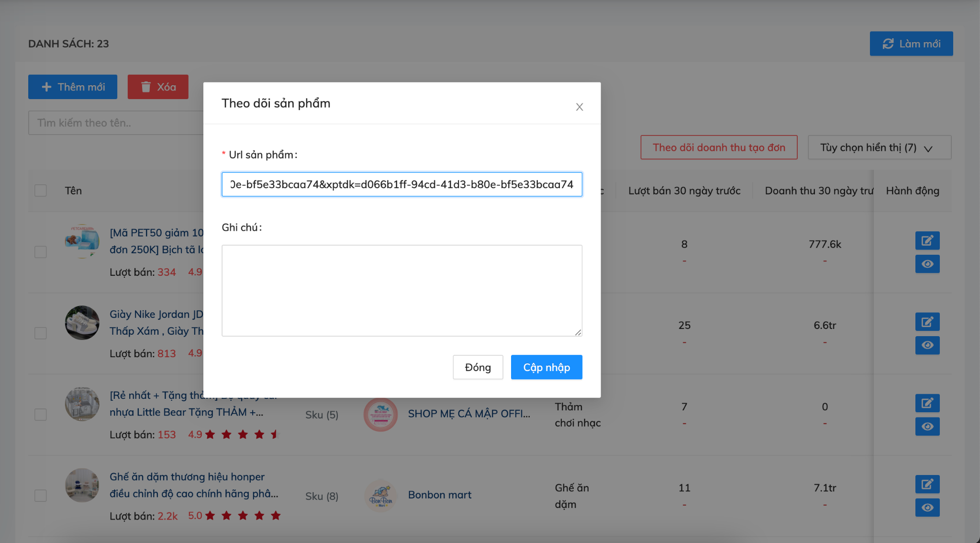
Task: Expand Tùy chọn hiển thị dropdown
Action: 879,147
